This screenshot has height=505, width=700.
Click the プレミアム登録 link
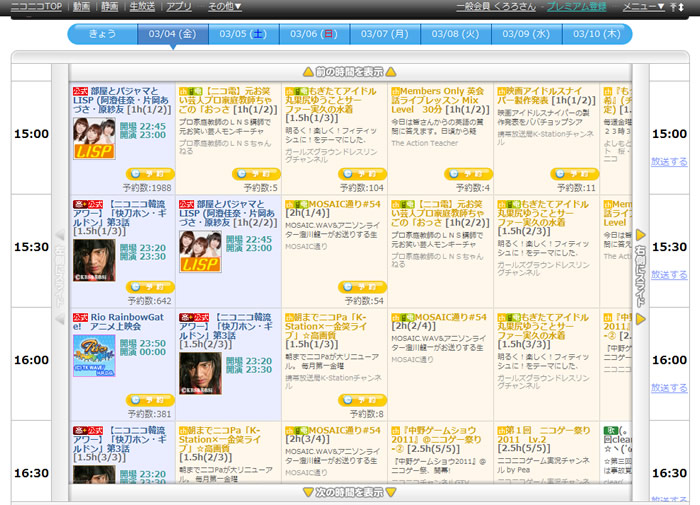click(x=576, y=6)
